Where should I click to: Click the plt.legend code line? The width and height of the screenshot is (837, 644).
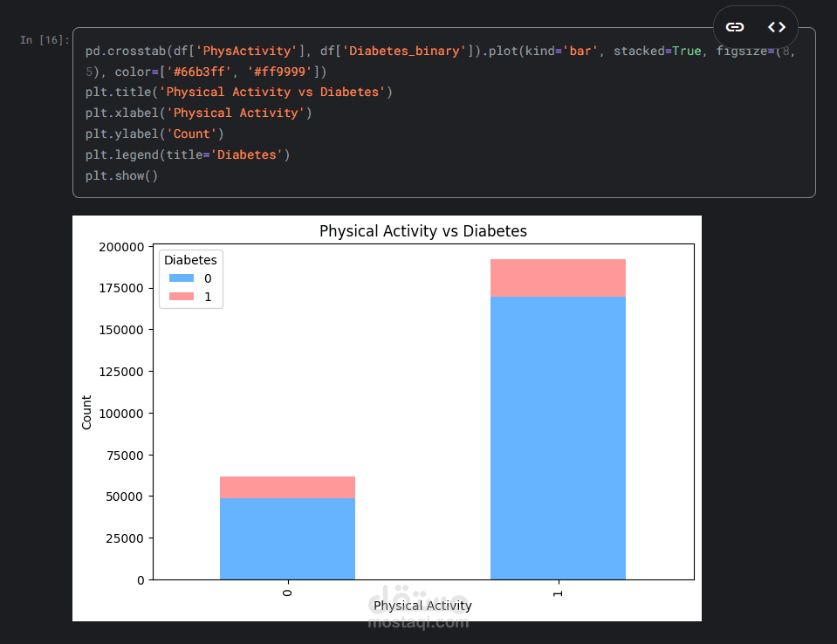click(x=187, y=154)
